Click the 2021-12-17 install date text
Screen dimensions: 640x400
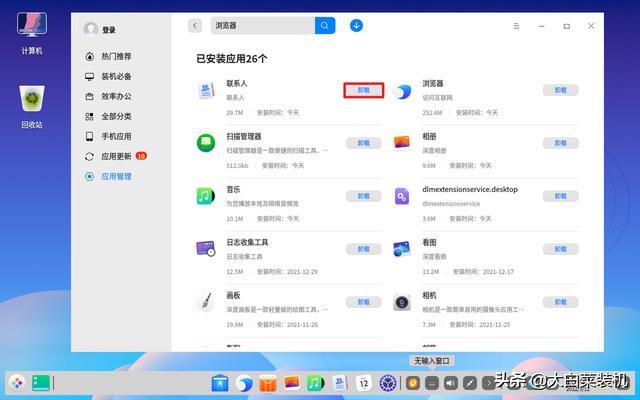[498, 272]
